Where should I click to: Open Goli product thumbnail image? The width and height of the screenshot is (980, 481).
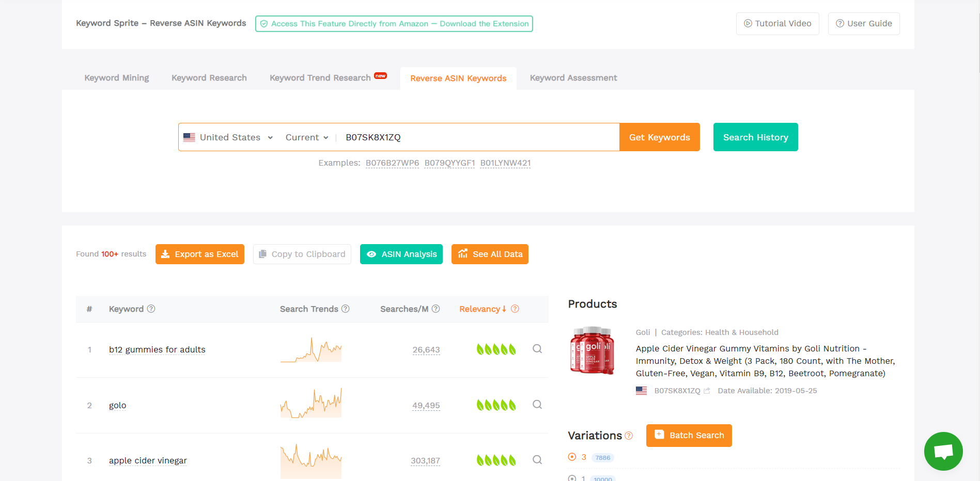(592, 350)
